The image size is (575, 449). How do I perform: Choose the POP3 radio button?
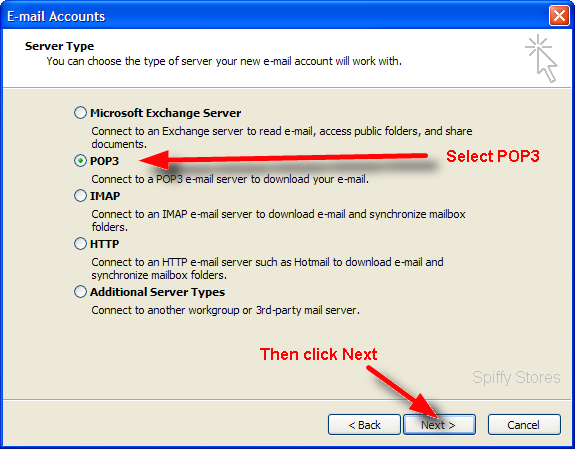80,161
